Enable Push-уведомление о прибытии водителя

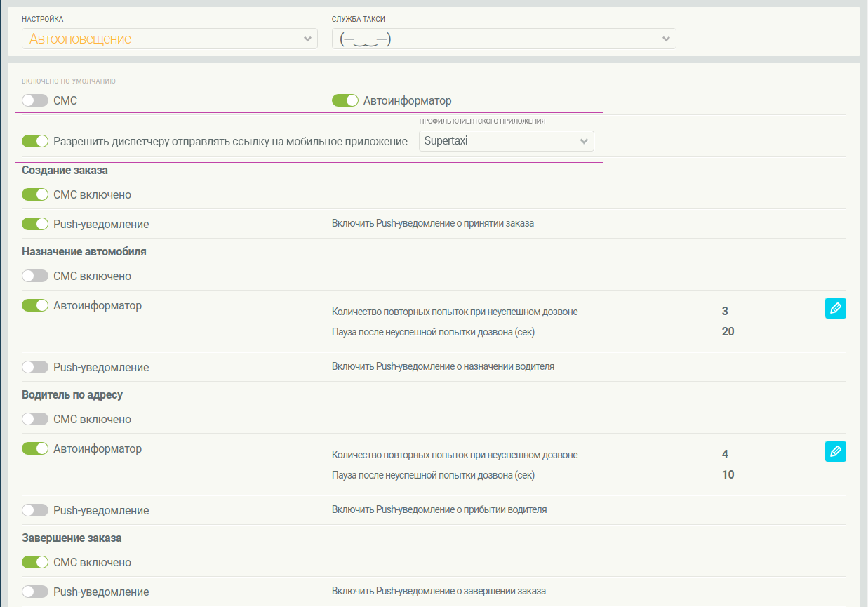pyautogui.click(x=35, y=511)
